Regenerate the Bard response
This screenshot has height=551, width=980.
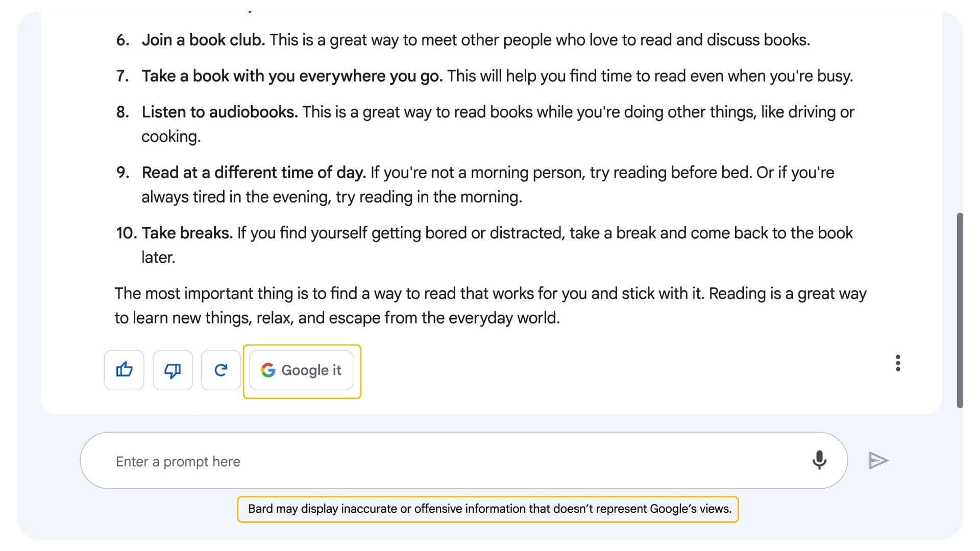pyautogui.click(x=220, y=370)
